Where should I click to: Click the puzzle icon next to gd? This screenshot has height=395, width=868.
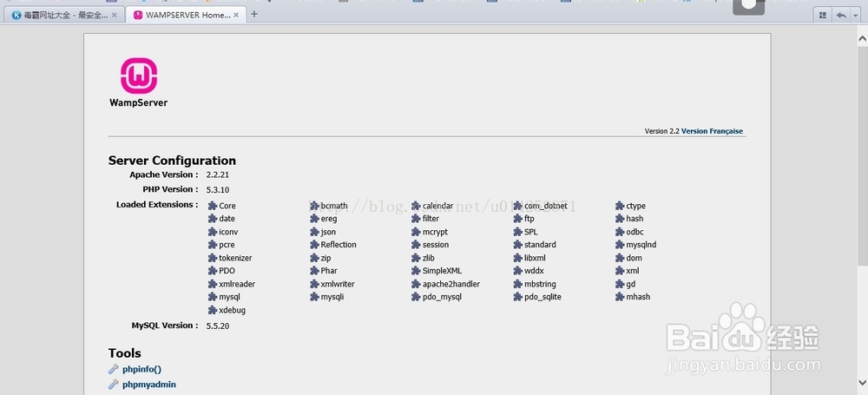click(x=620, y=284)
